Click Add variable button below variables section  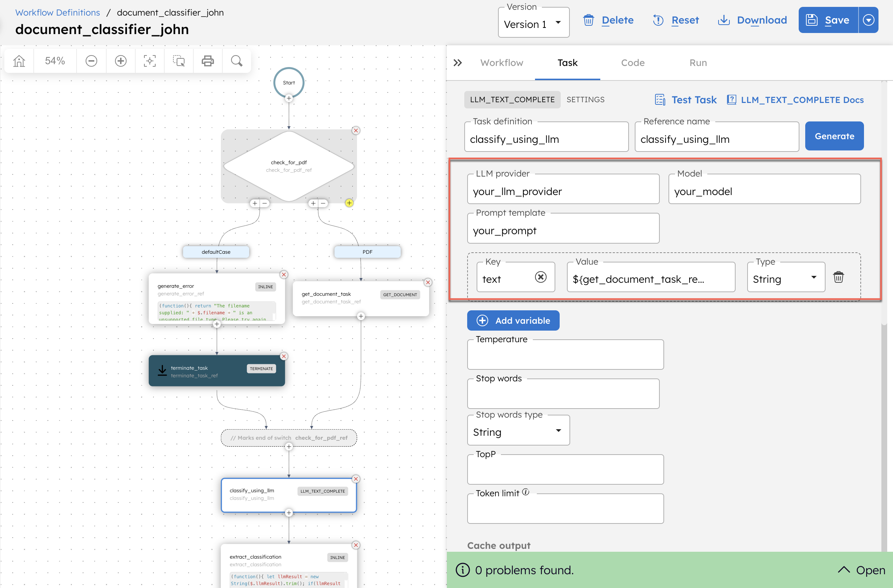[514, 320]
